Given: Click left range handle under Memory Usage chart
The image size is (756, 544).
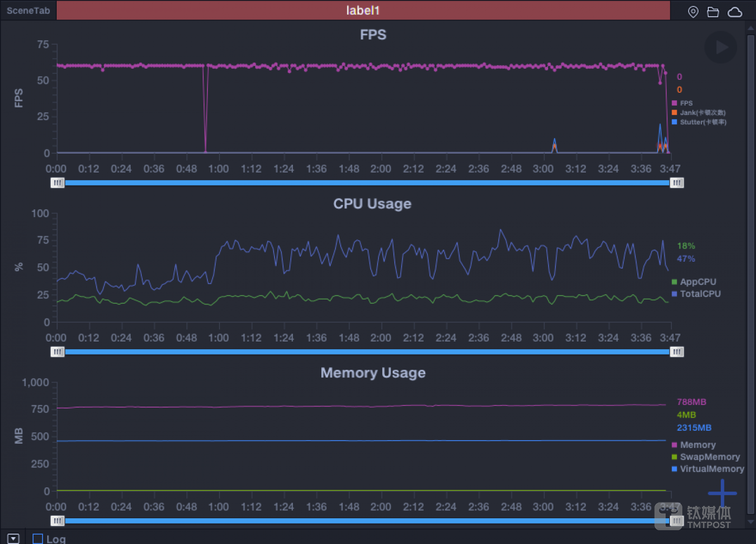Looking at the screenshot, I should point(57,520).
